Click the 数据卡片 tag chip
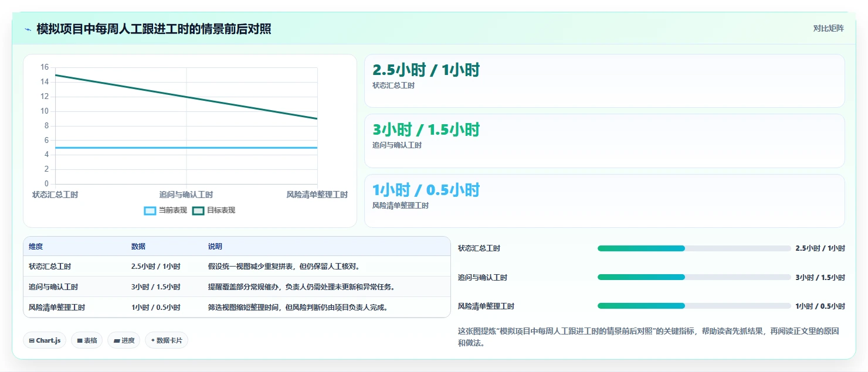The width and height of the screenshot is (868, 372). pos(167,340)
